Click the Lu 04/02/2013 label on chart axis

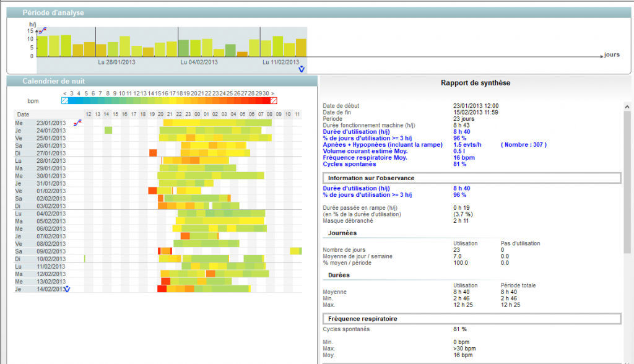(199, 63)
